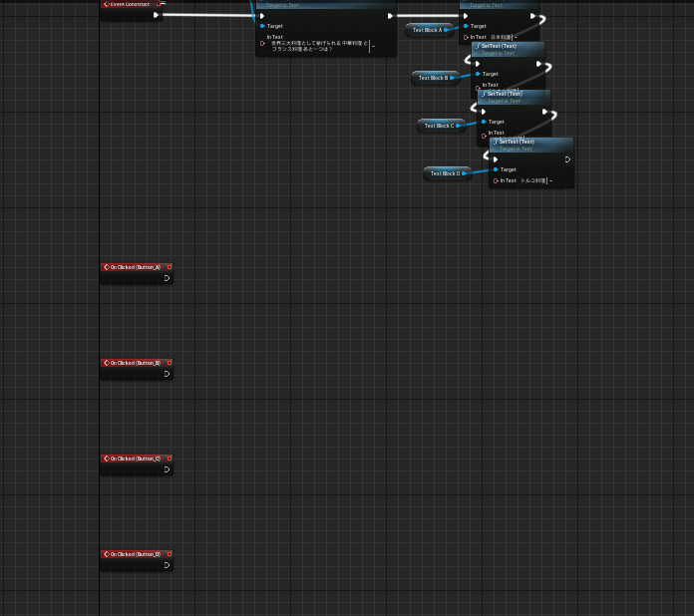
Task: Select the Event Construct node title
Action: coord(130,4)
